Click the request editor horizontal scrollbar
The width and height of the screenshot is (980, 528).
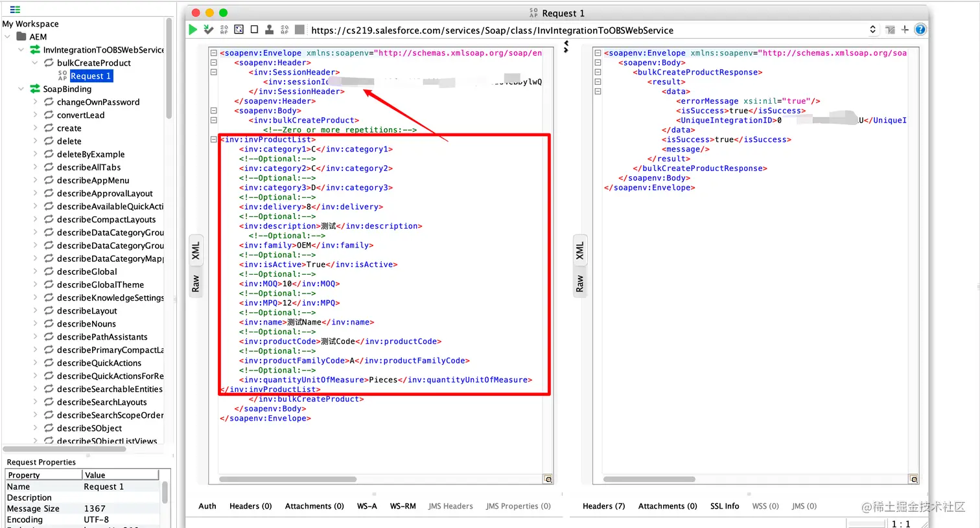[288, 479]
